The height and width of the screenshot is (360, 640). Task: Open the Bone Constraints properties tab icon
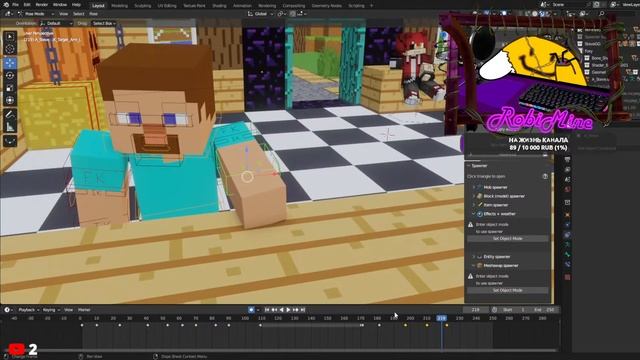567,264
